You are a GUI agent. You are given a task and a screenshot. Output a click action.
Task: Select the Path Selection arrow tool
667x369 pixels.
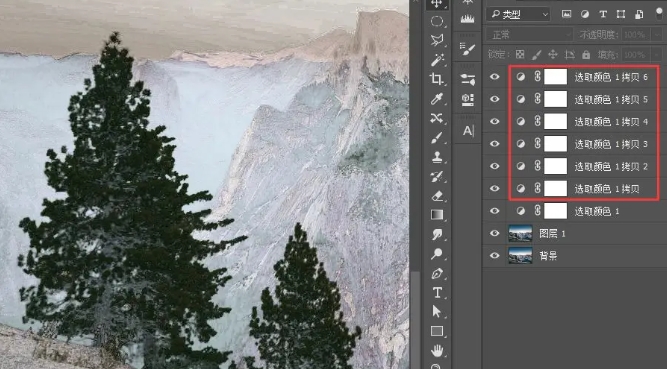pos(437,312)
